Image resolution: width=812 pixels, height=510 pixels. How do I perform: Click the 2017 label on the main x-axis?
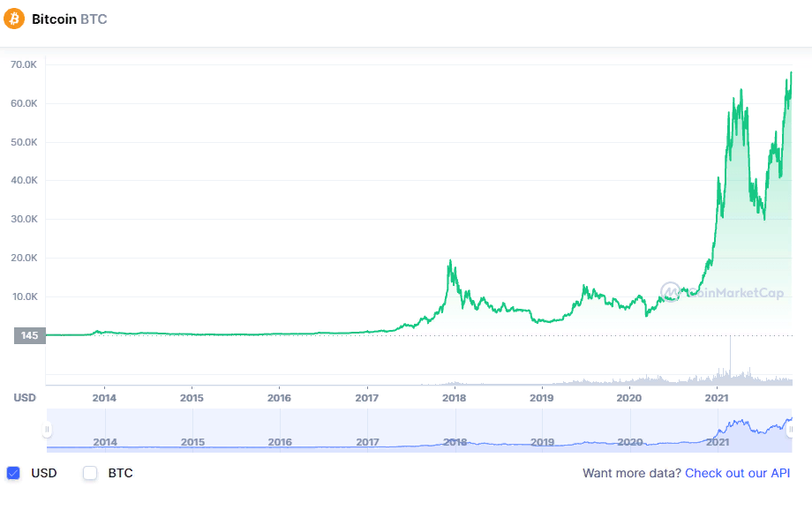point(367,398)
